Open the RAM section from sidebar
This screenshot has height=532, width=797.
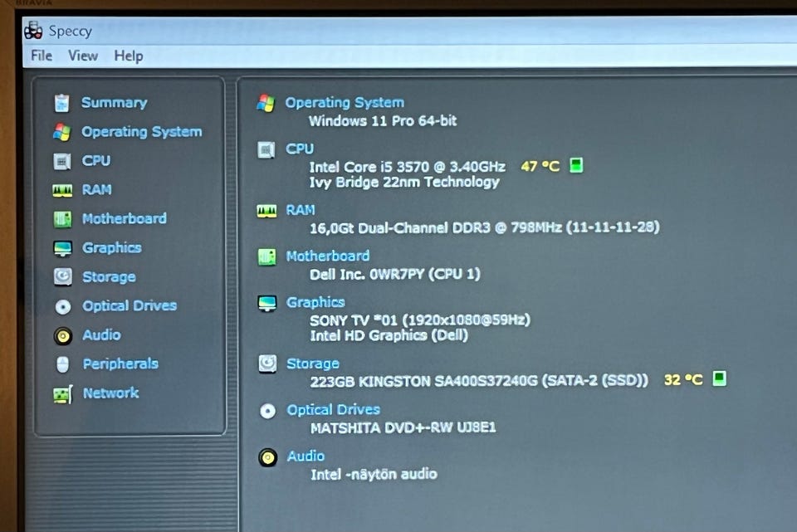(96, 189)
